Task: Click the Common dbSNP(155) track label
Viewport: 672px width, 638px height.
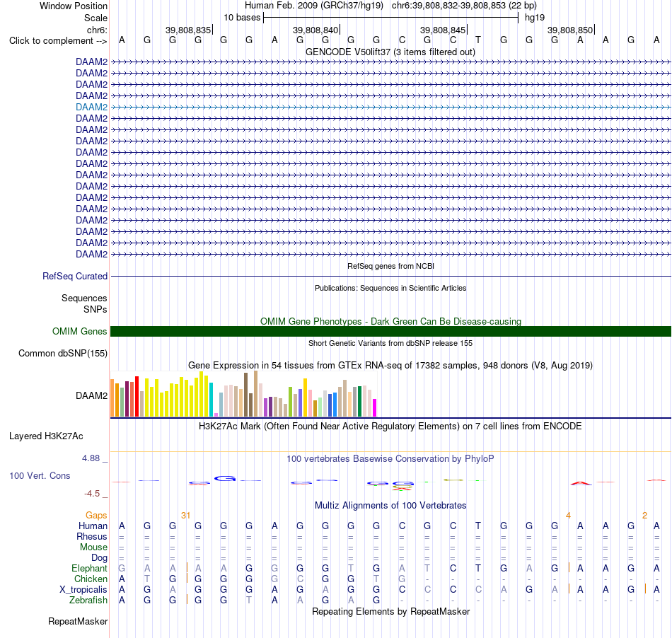Action: point(62,354)
